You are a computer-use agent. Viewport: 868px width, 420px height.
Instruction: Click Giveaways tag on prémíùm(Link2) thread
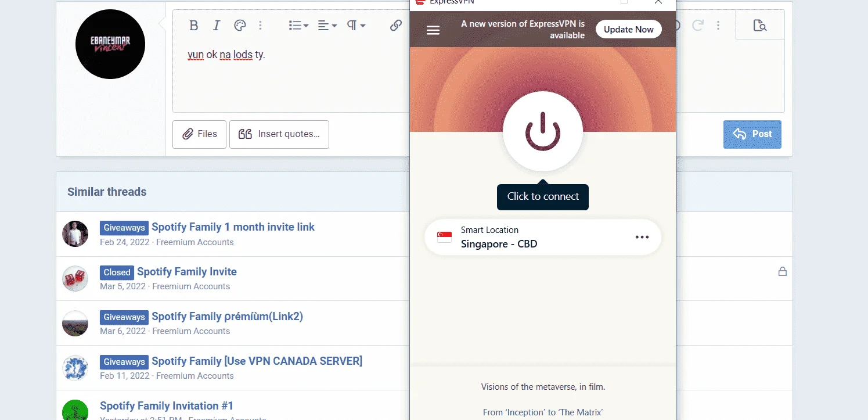pos(124,317)
